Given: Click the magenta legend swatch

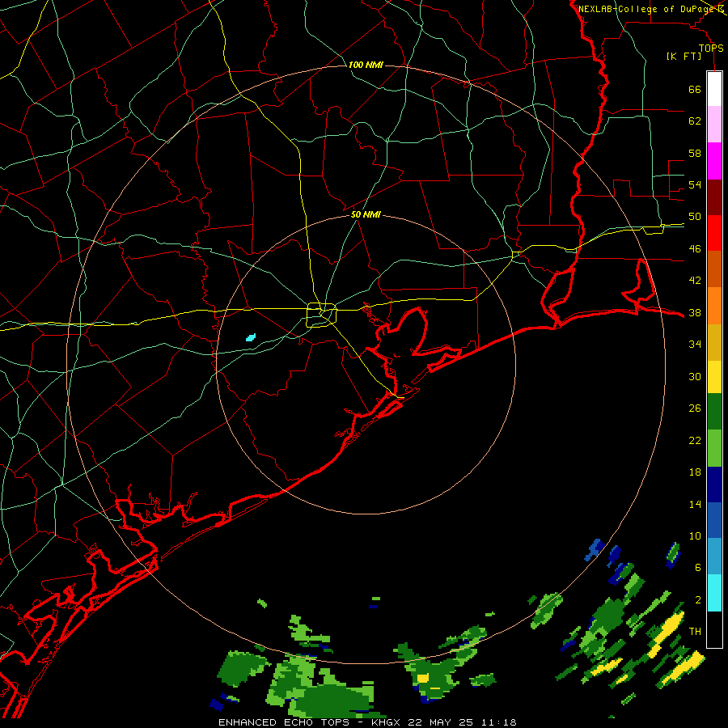Looking at the screenshot, I should (x=714, y=161).
